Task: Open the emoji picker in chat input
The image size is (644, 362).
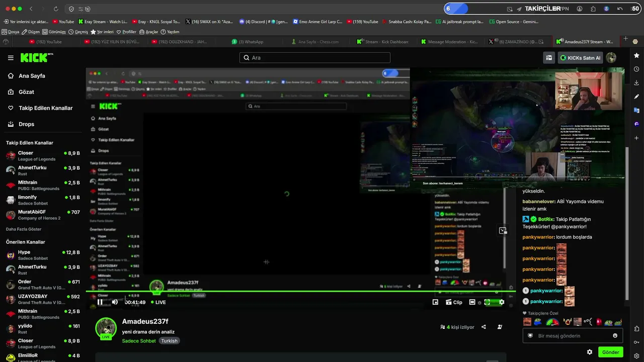Action: (x=615, y=336)
